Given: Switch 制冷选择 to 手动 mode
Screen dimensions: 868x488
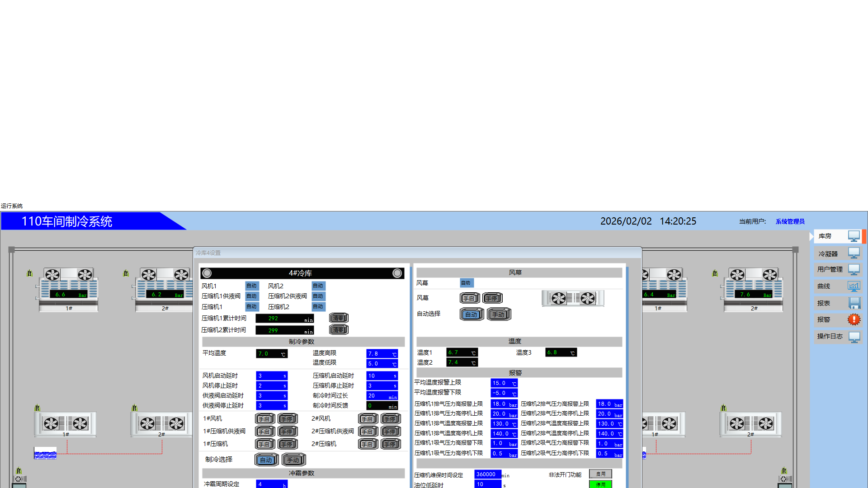Looking at the screenshot, I should [x=293, y=460].
